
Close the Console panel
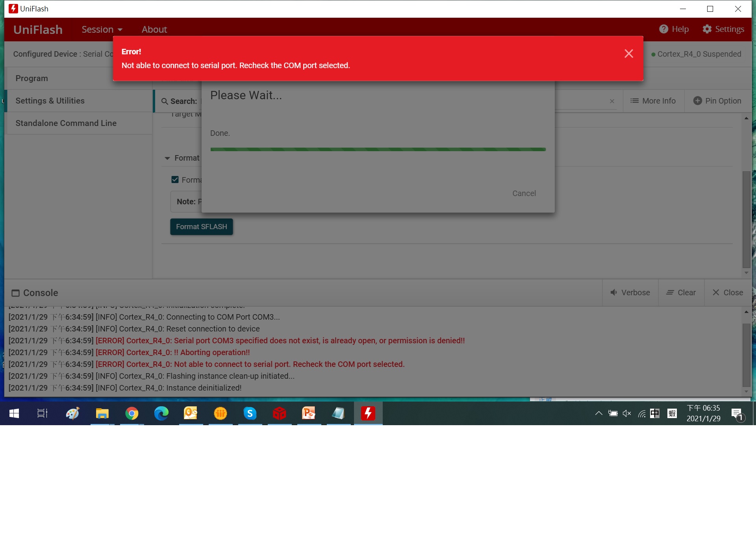pyautogui.click(x=728, y=293)
